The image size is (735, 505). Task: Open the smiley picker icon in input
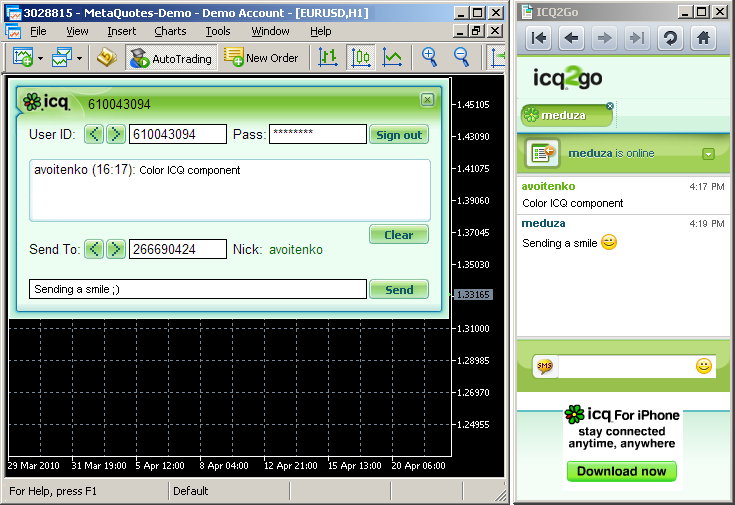click(704, 366)
